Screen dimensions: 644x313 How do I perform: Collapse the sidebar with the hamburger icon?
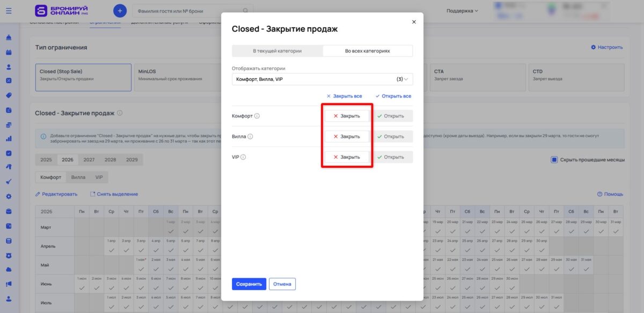[8, 10]
